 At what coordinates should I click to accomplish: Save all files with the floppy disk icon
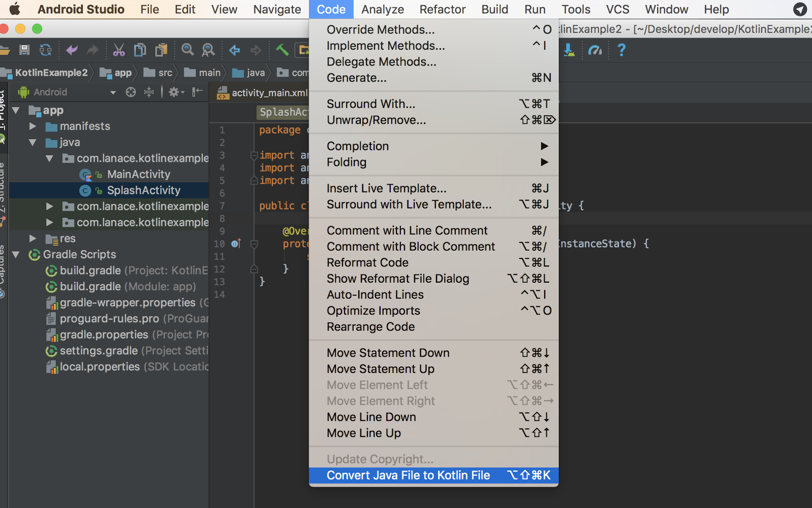(x=24, y=50)
